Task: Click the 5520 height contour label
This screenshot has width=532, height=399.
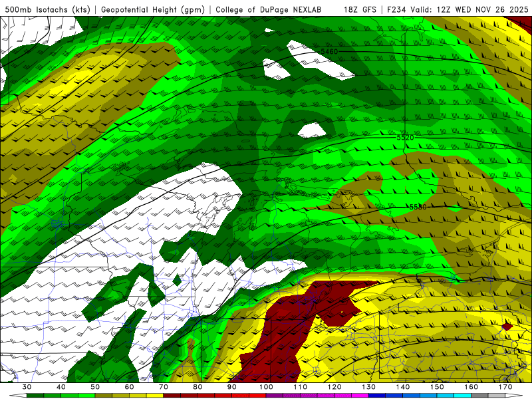Action: 405,138
